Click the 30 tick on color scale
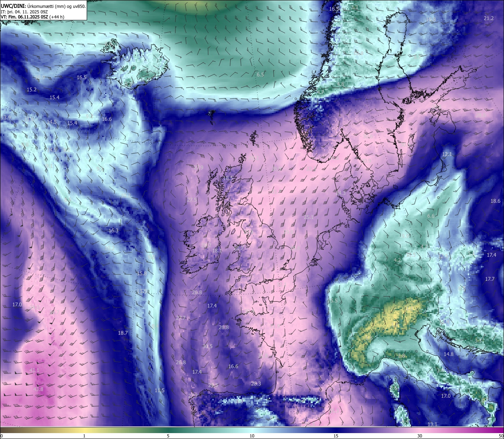This screenshot has width=504, height=439. (420, 436)
